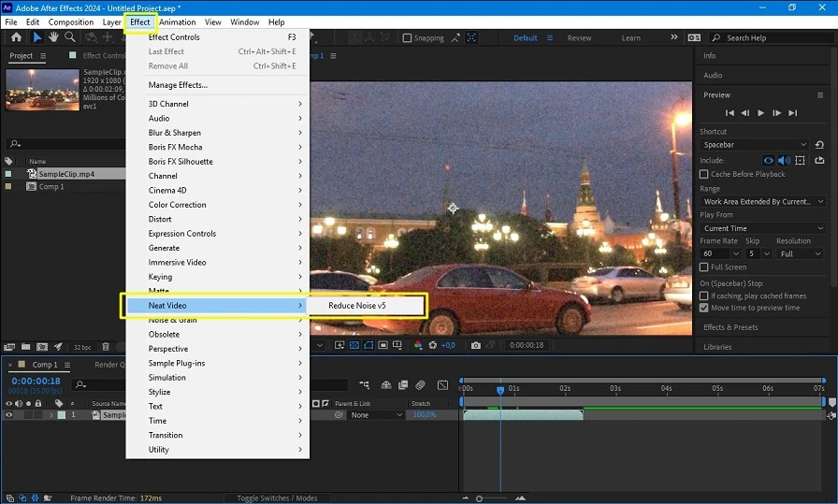Toggle Mask and Shape Path visibility icon

point(368,345)
